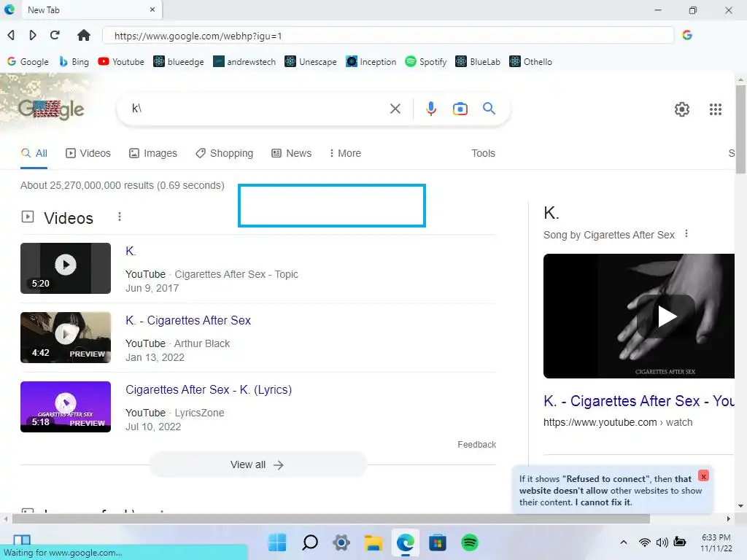The width and height of the screenshot is (747, 560).
Task: Open Spotify from the taskbar
Action: point(470,542)
